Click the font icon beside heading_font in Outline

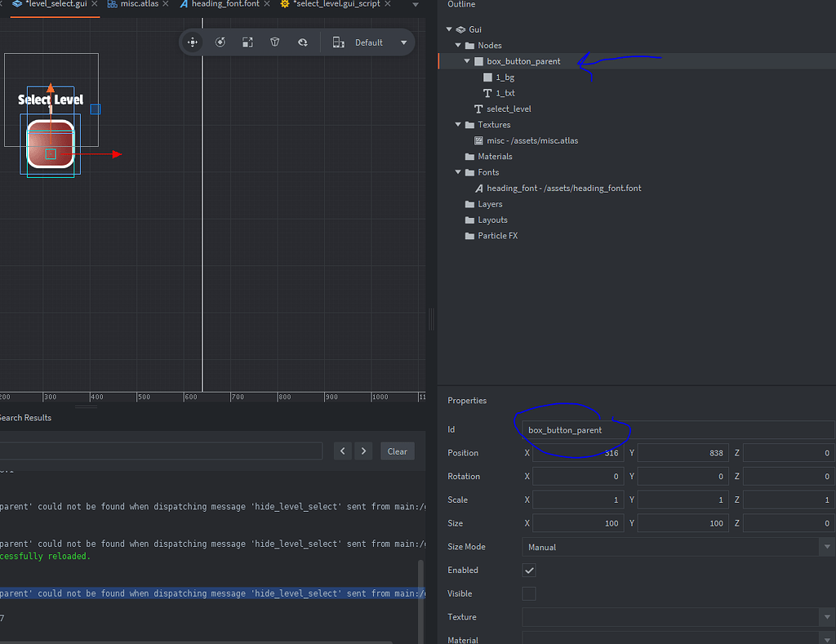click(478, 188)
